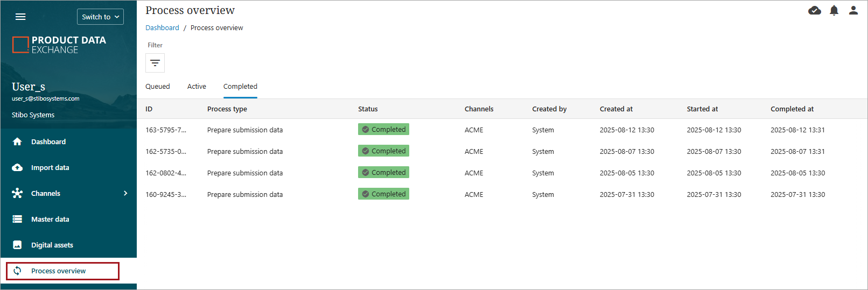Click the Product Data Exchange logo
This screenshot has height=290, width=868.
59,45
